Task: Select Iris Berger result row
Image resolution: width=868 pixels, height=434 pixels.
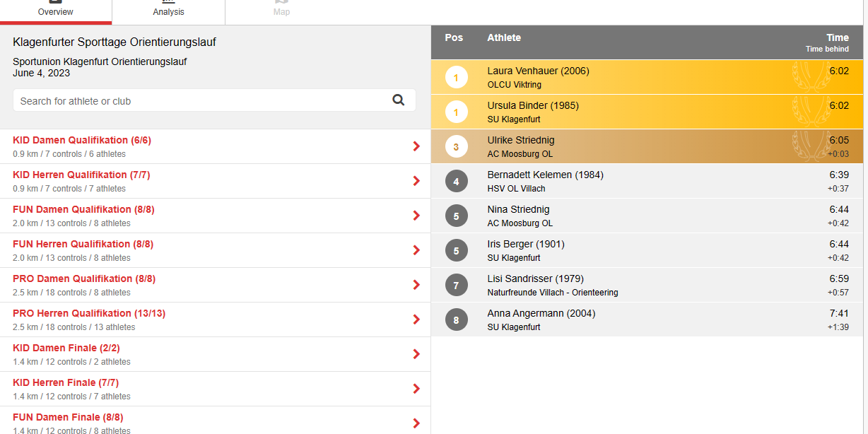Action: tap(636, 250)
